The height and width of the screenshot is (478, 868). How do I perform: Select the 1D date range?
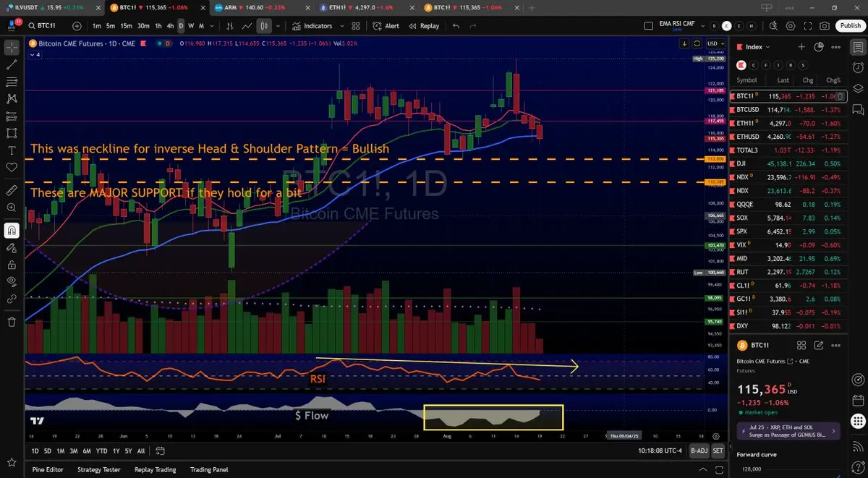tap(35, 451)
